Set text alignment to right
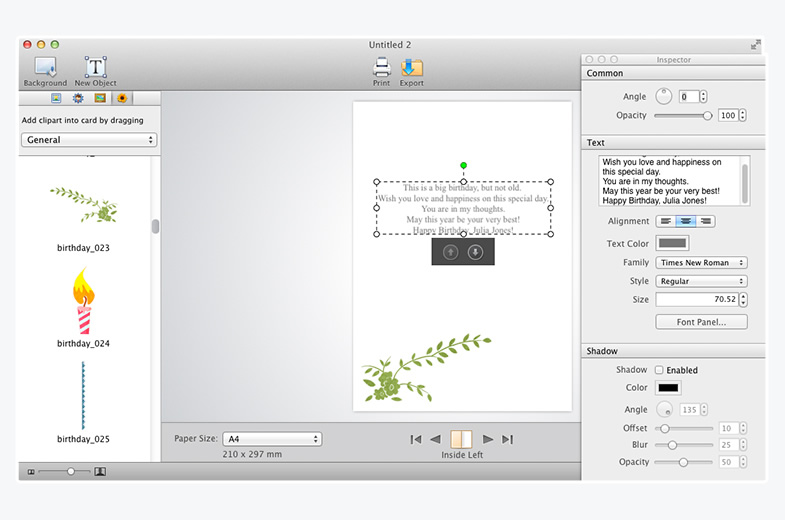785x520 pixels. click(705, 221)
